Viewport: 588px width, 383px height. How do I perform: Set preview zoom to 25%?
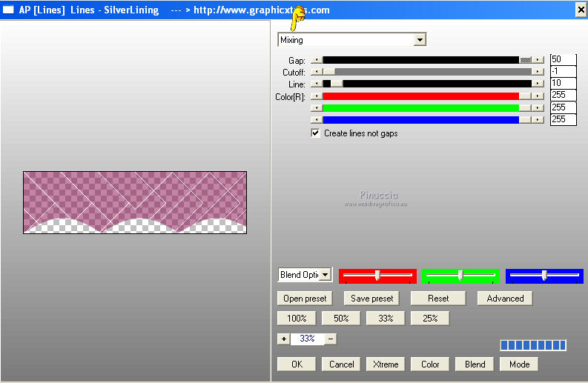430,318
